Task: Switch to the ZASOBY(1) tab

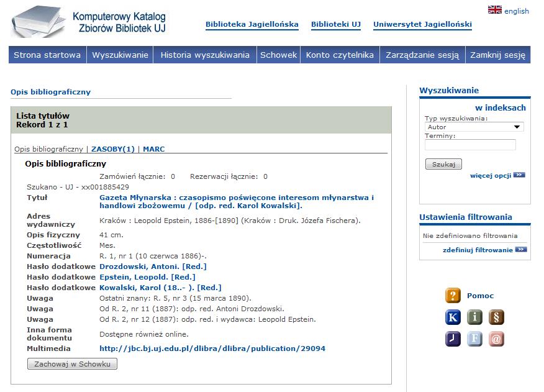Action: click(x=113, y=149)
